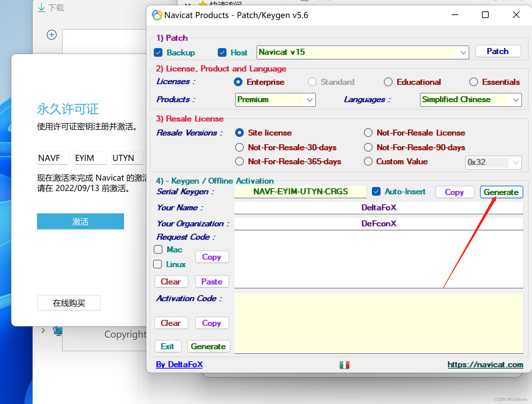
Task: Click the Request Code text area
Action: click(x=379, y=259)
